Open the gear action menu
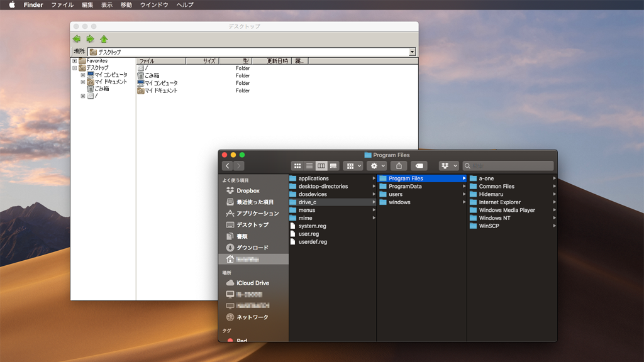 coord(377,166)
